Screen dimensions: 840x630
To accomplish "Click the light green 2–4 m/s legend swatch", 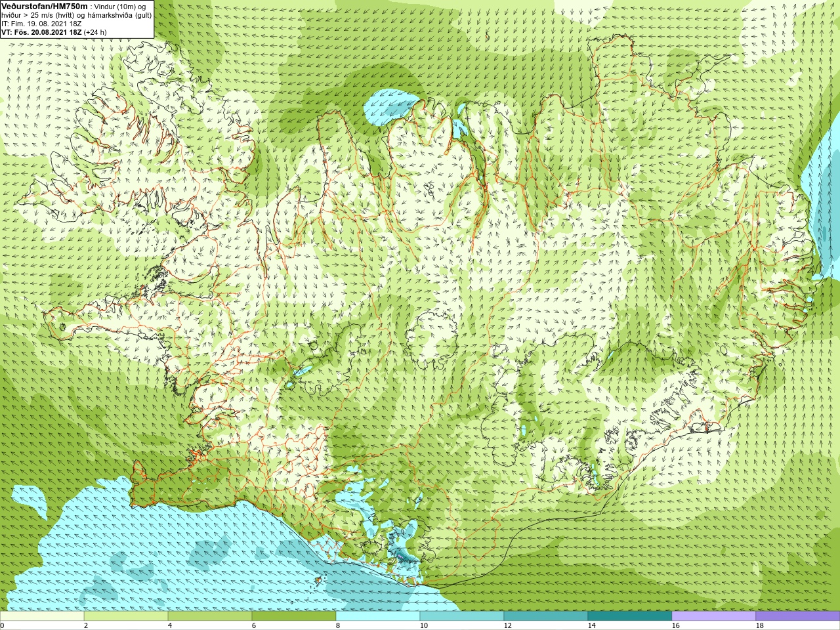I will click(126, 616).
